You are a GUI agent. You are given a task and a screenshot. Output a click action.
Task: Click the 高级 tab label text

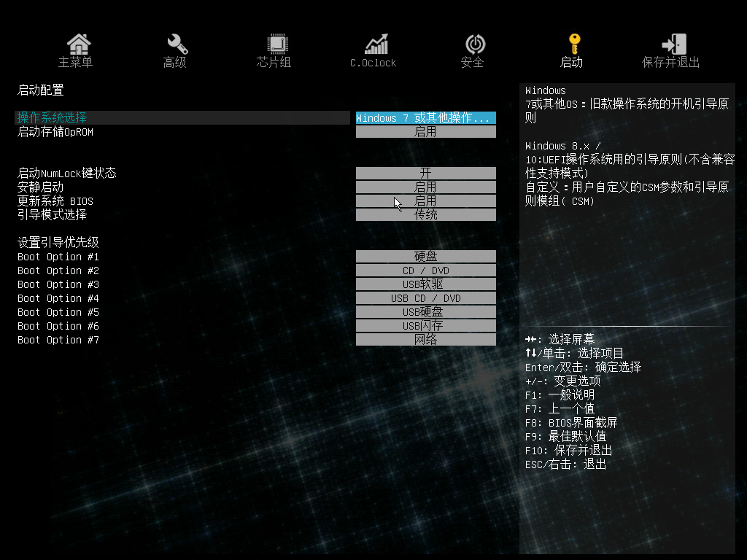click(x=175, y=63)
